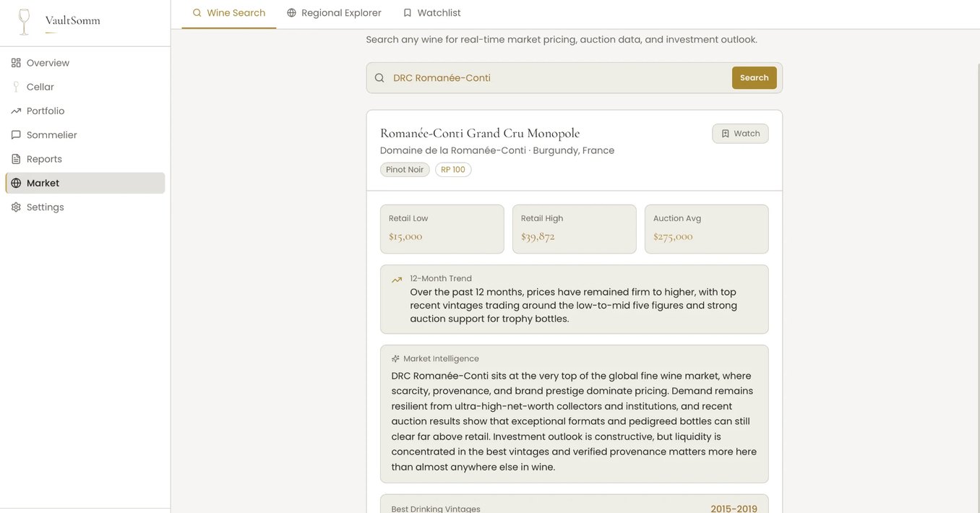
Task: Click the Reports document icon
Action: coord(16,159)
